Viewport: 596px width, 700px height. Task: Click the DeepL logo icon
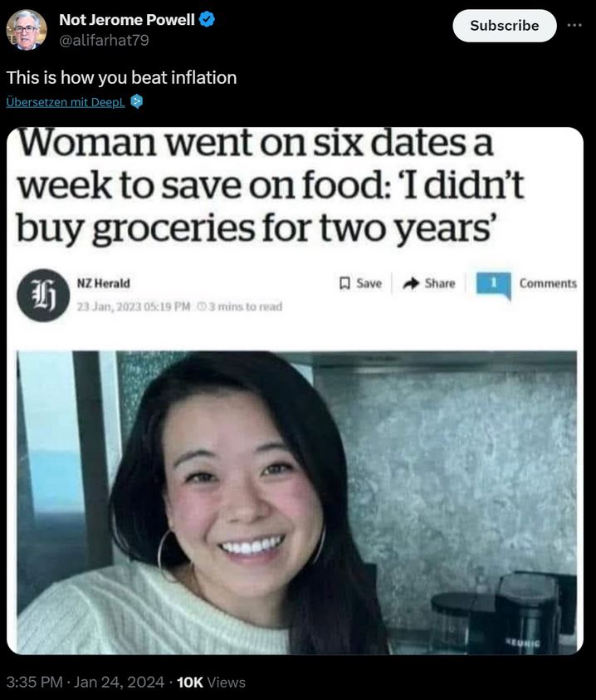(137, 102)
